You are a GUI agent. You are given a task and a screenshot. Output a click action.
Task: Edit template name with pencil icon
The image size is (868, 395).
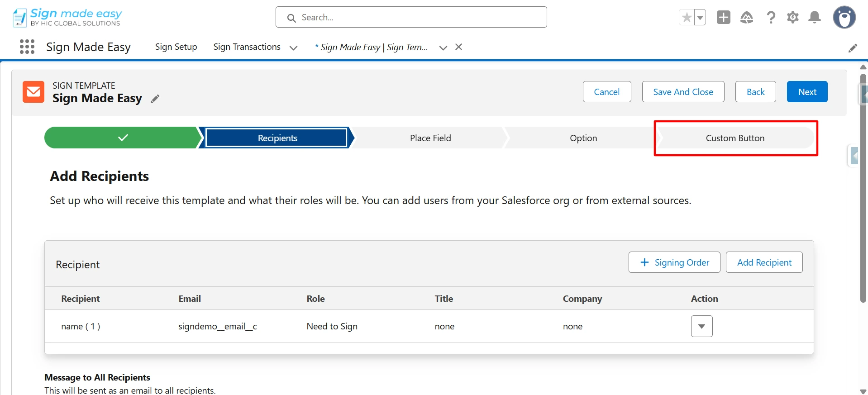coord(155,99)
